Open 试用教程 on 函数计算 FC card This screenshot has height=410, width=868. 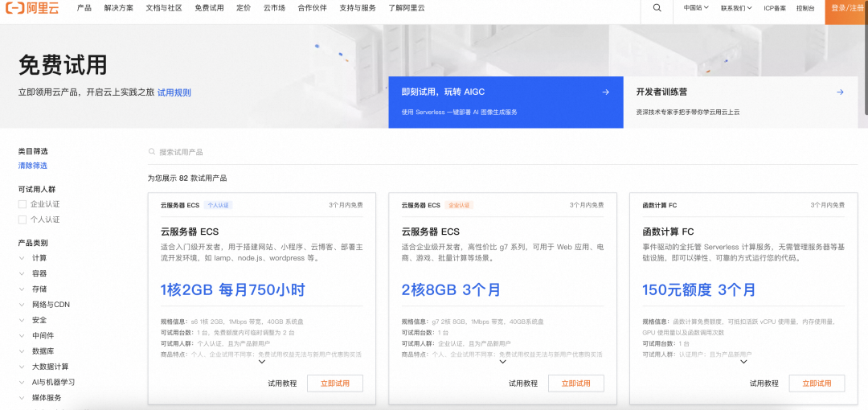point(764,383)
